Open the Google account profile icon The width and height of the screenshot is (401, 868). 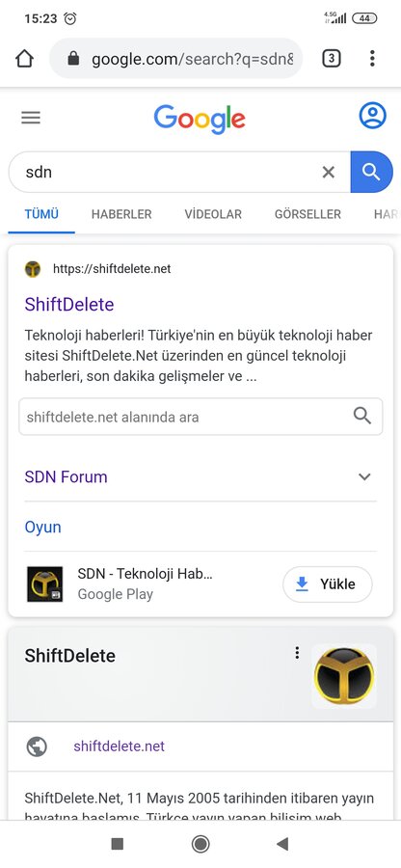[x=372, y=116]
